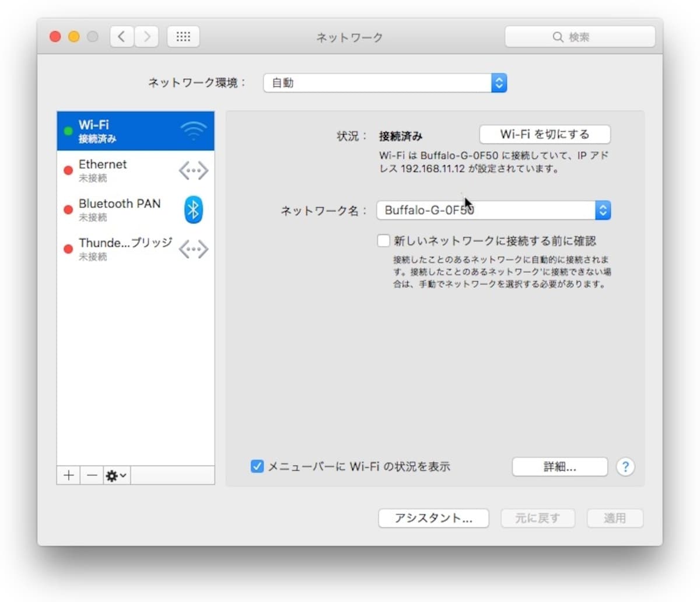Image resolution: width=700 pixels, height=602 pixels.
Task: Uncheck メニューバーに Wi-Fi の状況を表示
Action: coord(257,466)
